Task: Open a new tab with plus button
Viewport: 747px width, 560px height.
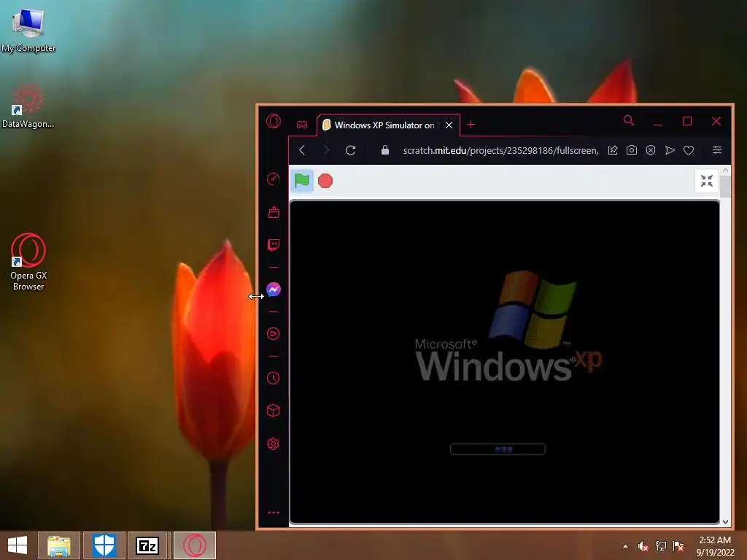Action: 471,125
